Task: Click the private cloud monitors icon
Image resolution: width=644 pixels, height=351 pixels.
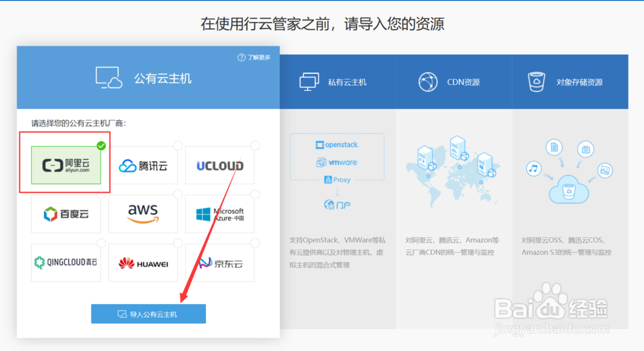Action: (309, 82)
